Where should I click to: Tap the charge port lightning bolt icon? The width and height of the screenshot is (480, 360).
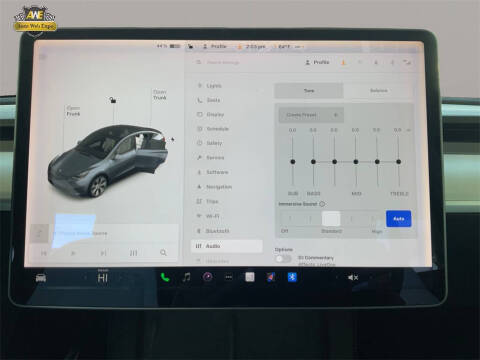[172, 139]
